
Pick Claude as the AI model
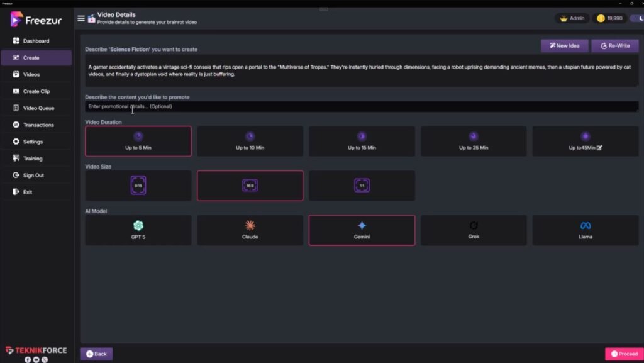click(x=250, y=230)
